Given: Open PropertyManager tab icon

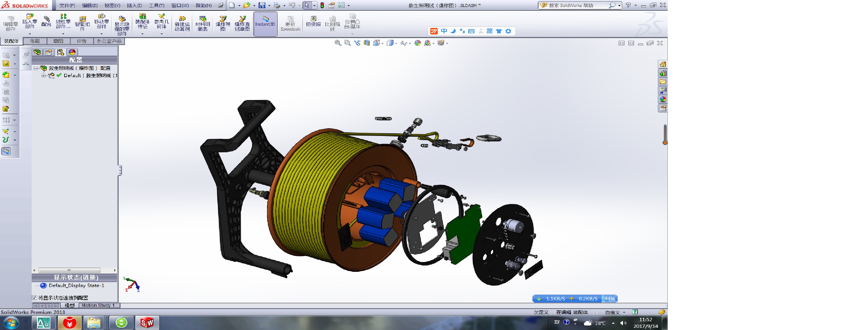Looking at the screenshot, I should point(49,52).
